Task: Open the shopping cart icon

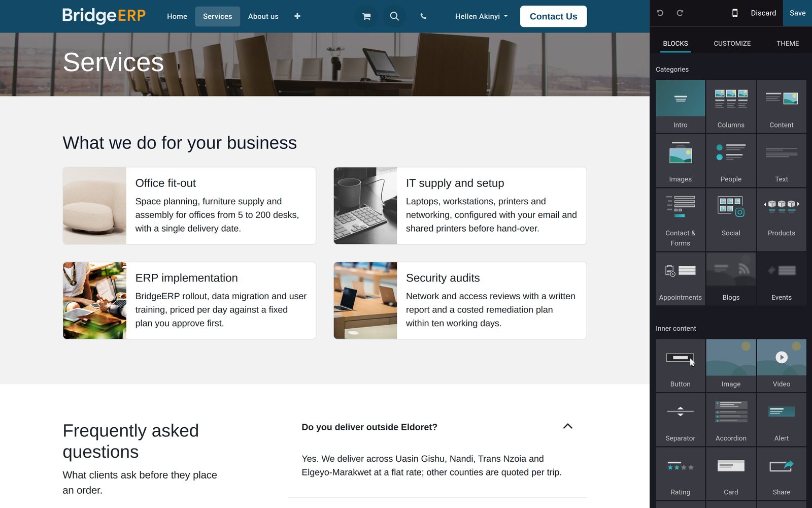Action: [366, 16]
